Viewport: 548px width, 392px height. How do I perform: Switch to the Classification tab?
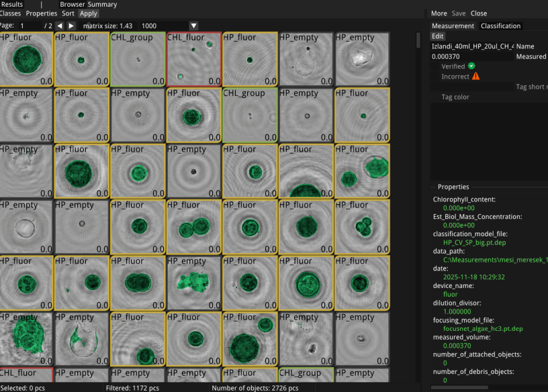point(500,26)
